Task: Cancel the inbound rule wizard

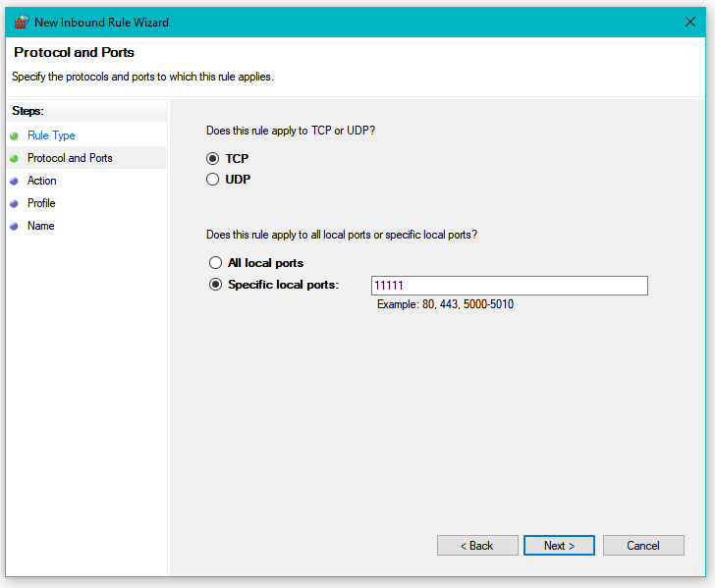Action: (643, 545)
